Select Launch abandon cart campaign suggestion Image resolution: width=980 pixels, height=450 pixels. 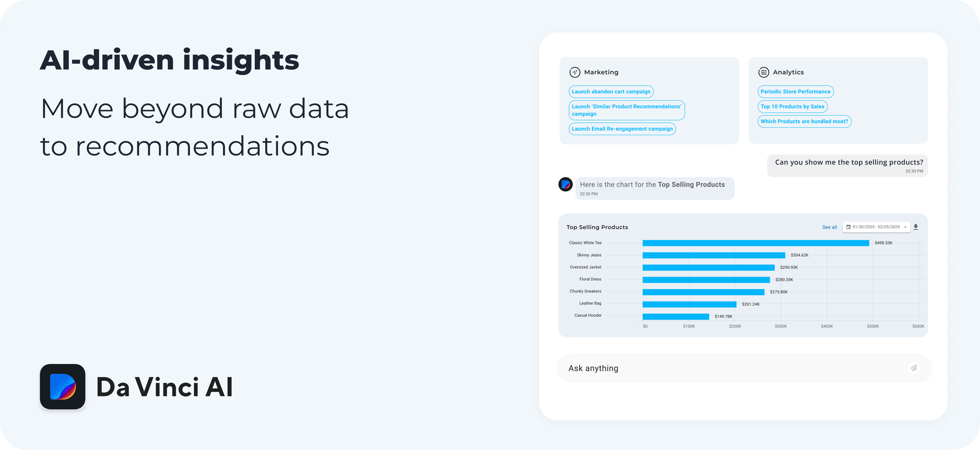[611, 92]
